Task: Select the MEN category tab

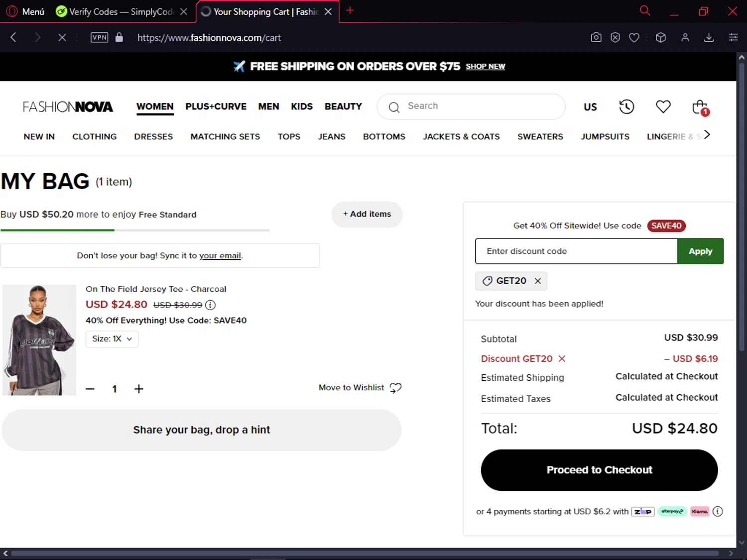Action: click(268, 107)
